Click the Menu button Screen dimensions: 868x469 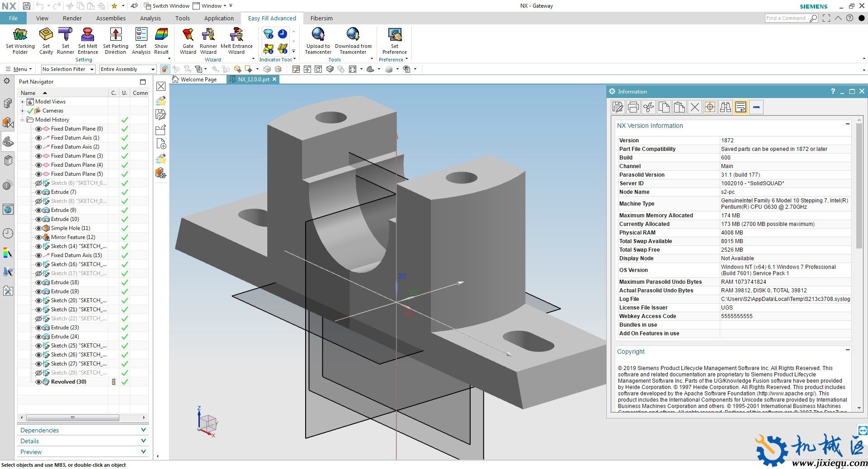pos(18,69)
